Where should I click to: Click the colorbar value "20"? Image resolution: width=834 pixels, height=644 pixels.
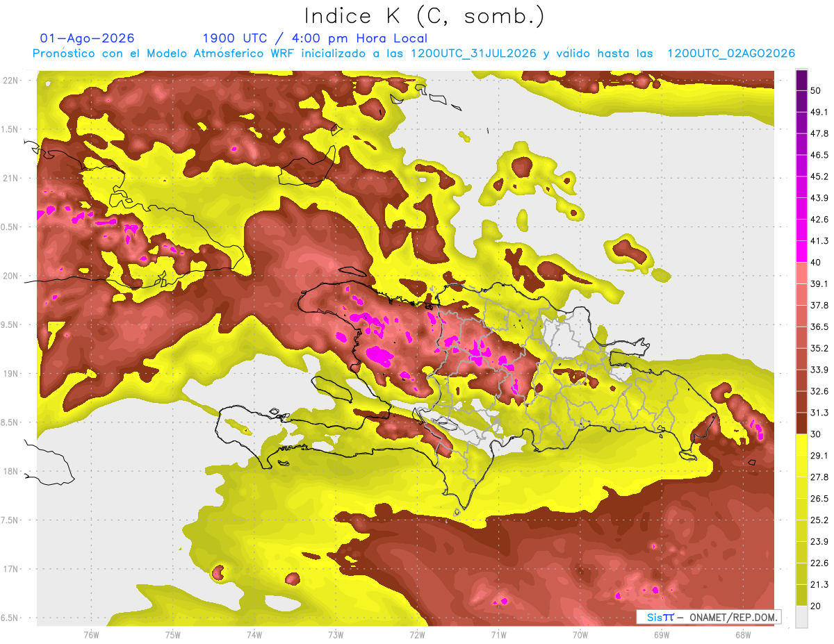tap(817, 606)
